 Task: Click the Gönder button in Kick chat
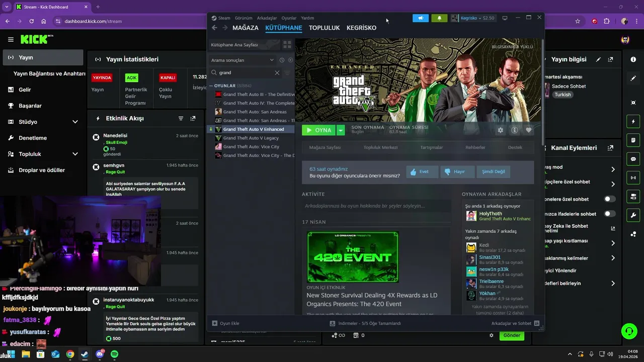pos(512,335)
